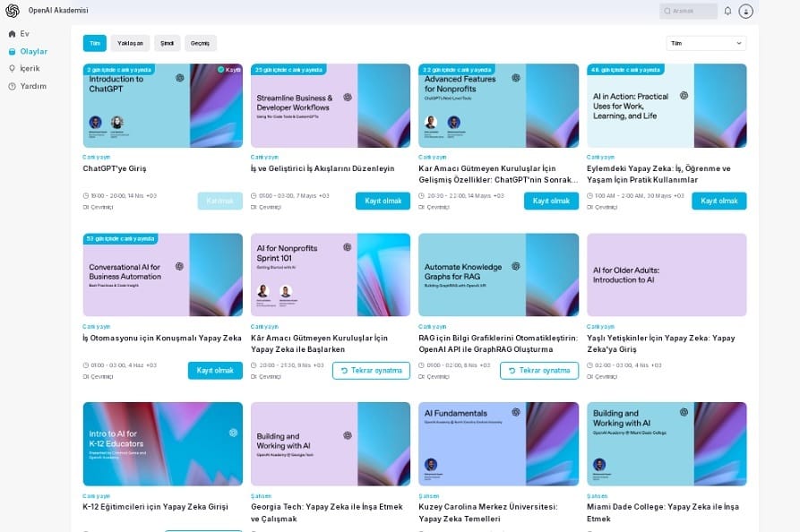The image size is (800, 532).
Task: Click the replay arrow icon for RAG event
Action: point(512,370)
